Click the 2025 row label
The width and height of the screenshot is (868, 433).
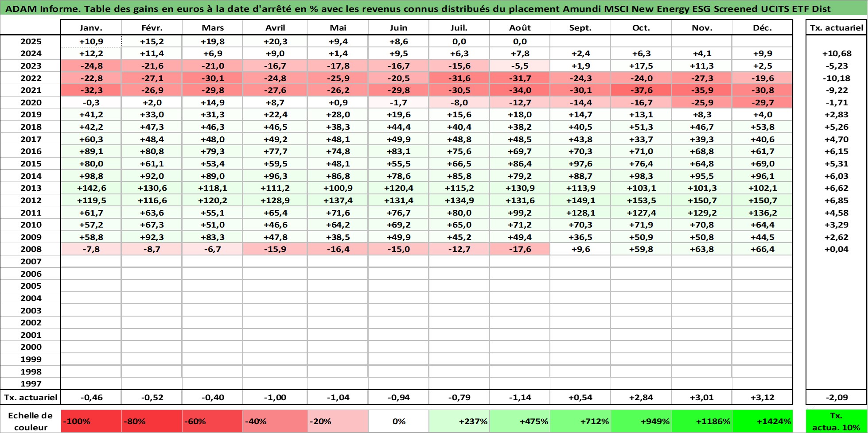(x=31, y=42)
